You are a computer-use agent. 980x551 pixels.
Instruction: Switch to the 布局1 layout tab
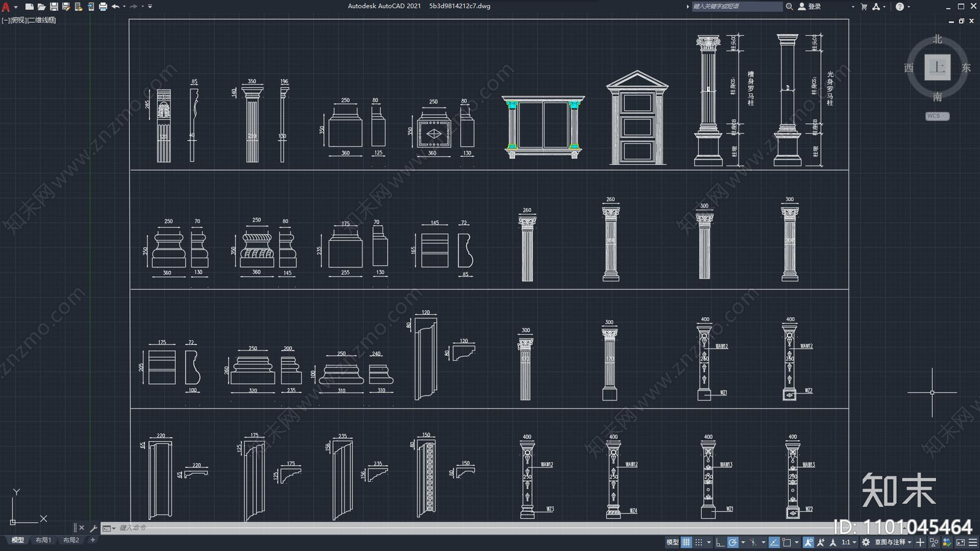pos(43,540)
